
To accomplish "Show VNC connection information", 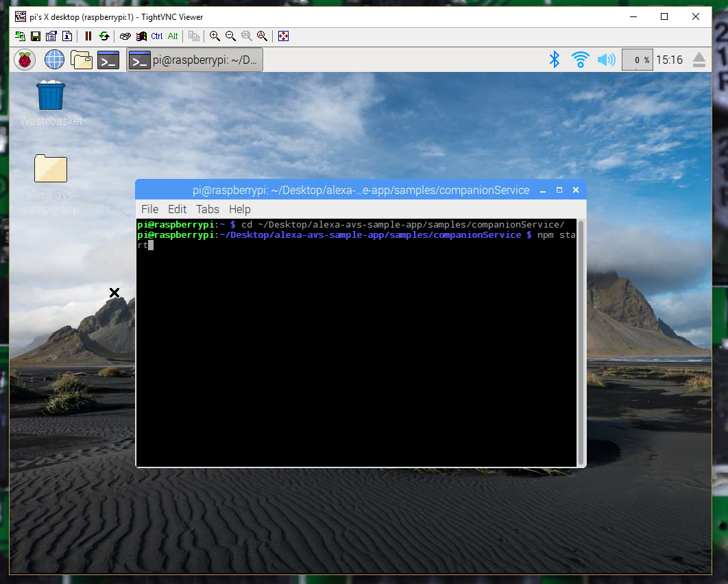I will click(x=67, y=36).
